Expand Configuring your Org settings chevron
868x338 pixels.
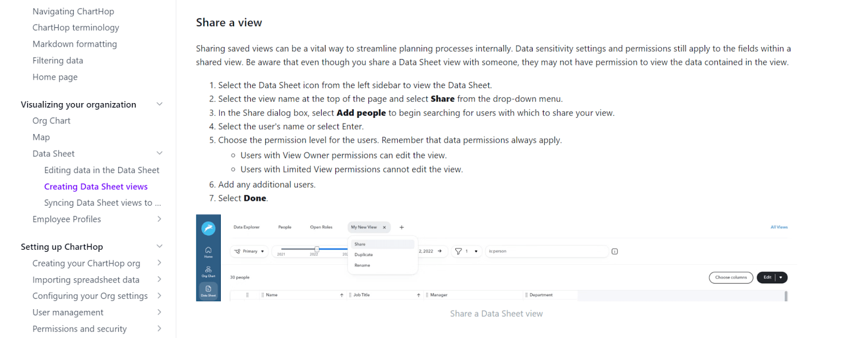point(159,296)
